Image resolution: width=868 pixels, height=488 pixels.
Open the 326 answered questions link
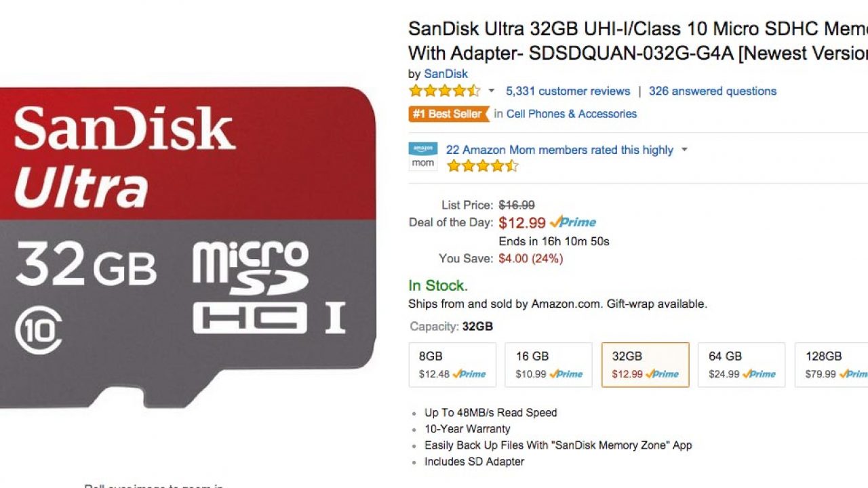[x=712, y=91]
